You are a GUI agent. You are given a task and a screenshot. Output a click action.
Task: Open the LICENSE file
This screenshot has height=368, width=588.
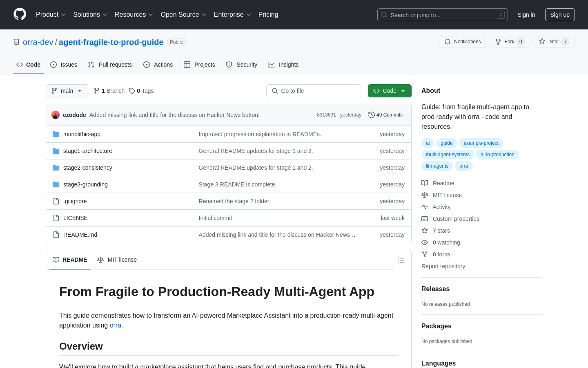pos(76,218)
